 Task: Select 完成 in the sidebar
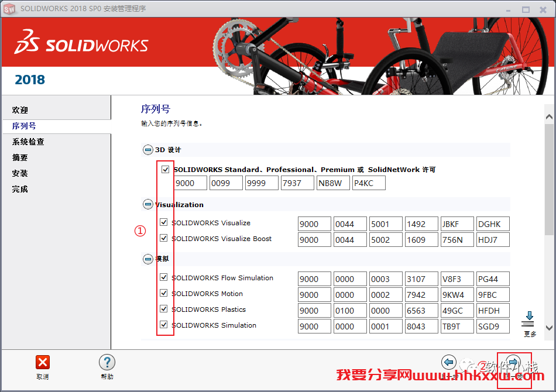coord(20,189)
